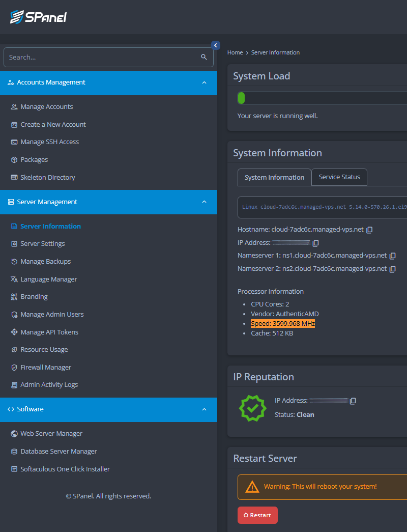Open Firewall Manager

(x=46, y=368)
